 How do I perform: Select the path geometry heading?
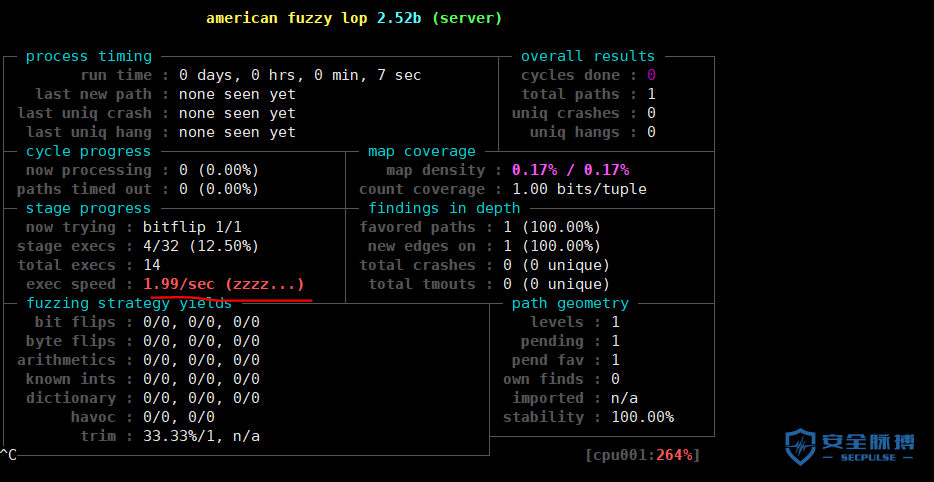tap(570, 303)
